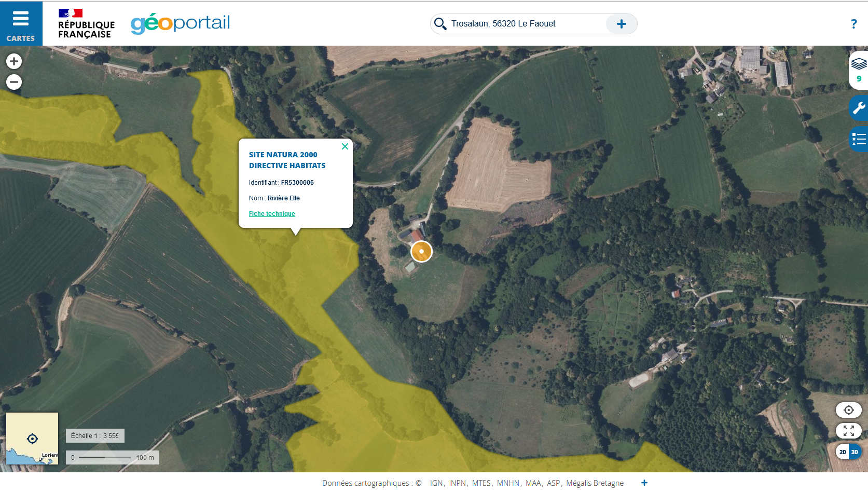This screenshot has width=868, height=492.
Task: Open the wrench tools panel
Action: click(858, 108)
